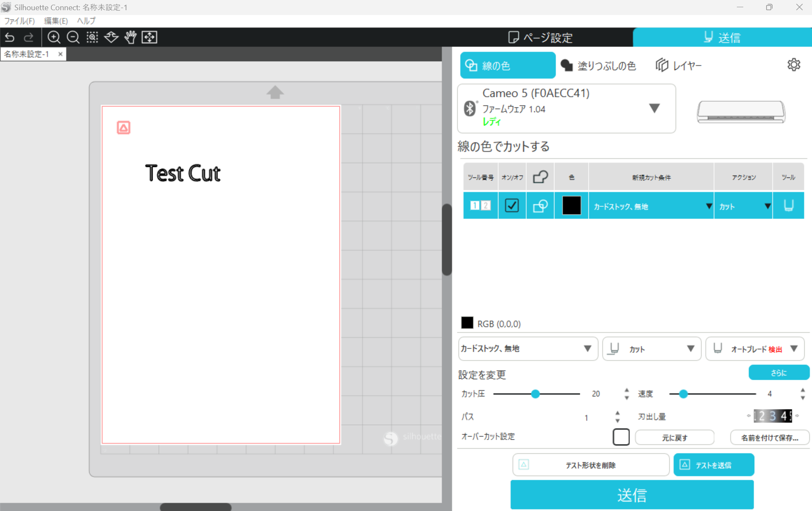Open the ファイル(F) menu
This screenshot has width=812, height=511.
point(19,21)
